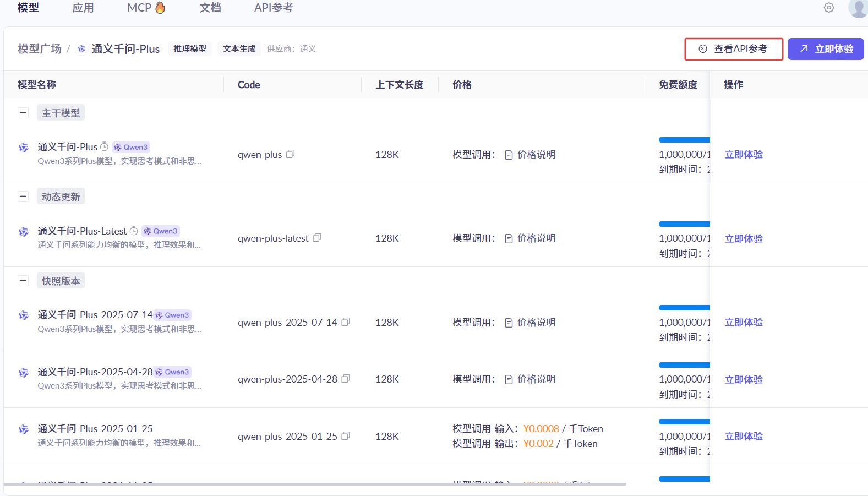
Task: Collapse the 动态更新 group
Action: click(23, 197)
